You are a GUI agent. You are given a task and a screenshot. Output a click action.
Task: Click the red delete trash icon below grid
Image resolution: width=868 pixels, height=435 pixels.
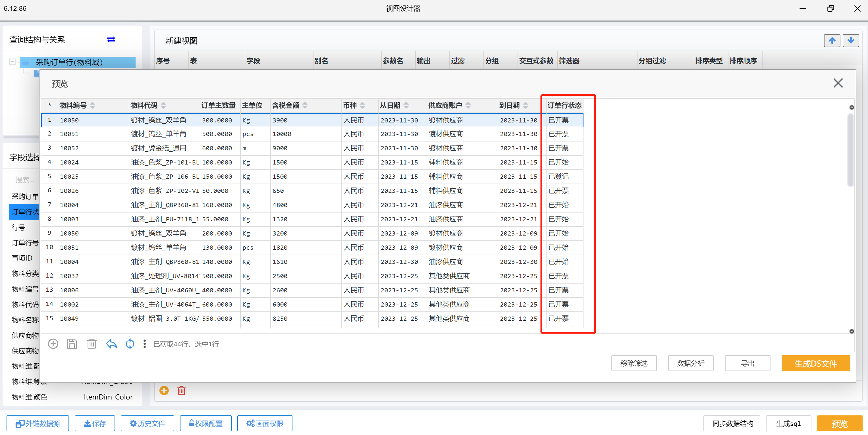[181, 390]
